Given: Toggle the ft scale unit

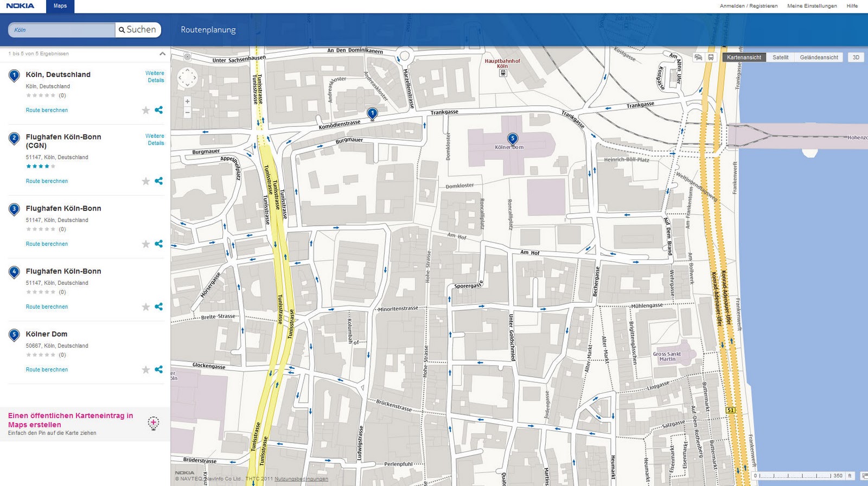Looking at the screenshot, I should pyautogui.click(x=850, y=476).
